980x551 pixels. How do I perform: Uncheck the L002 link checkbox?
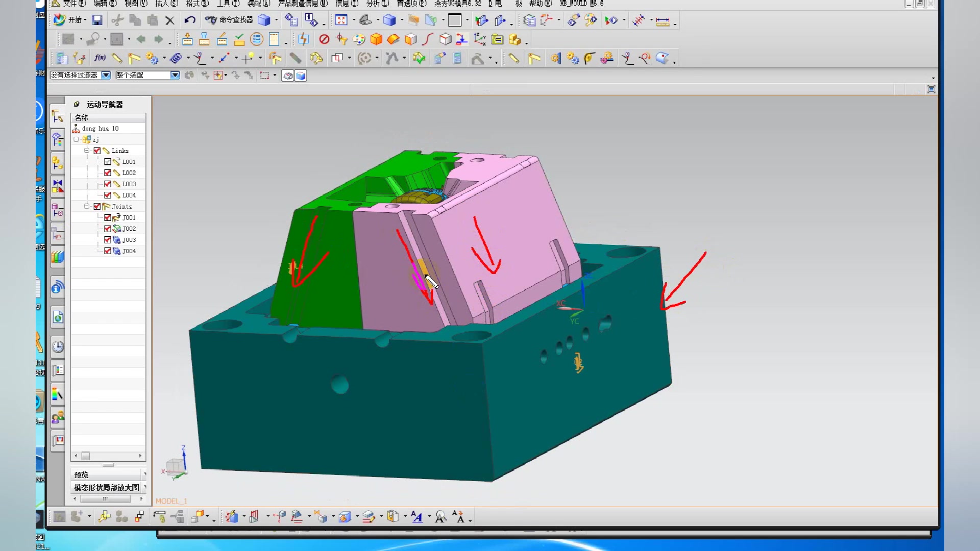tap(108, 173)
